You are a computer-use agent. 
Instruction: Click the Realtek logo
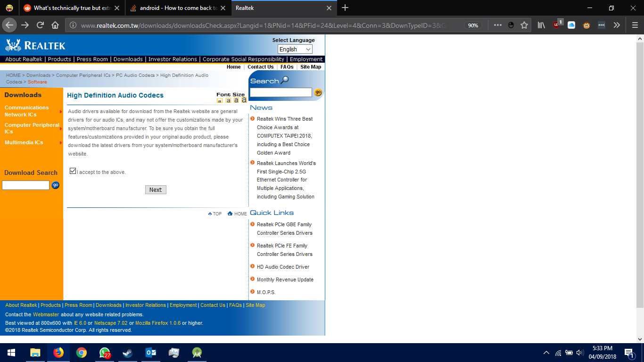(x=35, y=45)
